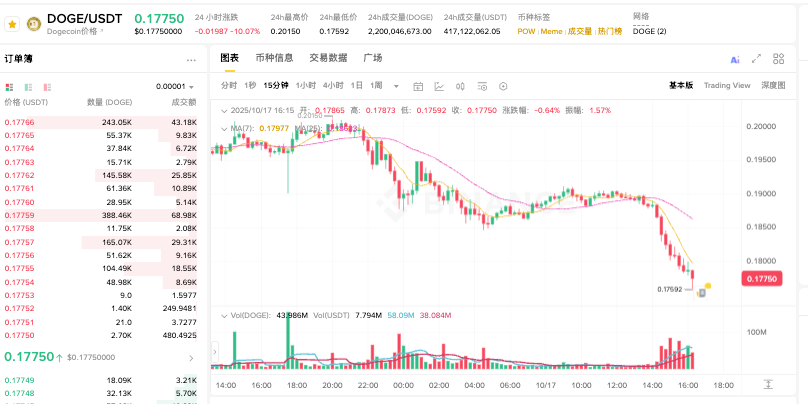Select the 分时 interval

pos(229,86)
